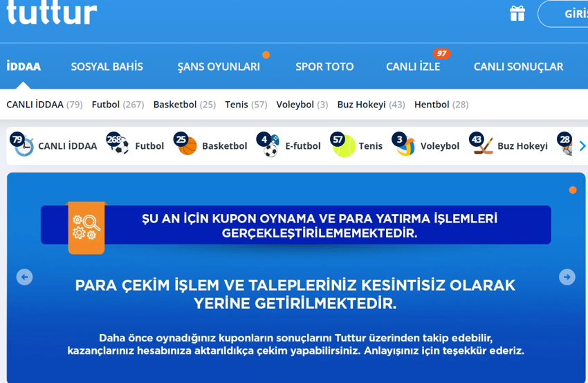Go to previous banner slide arrow
Image resolution: width=588 pixels, height=383 pixels.
pyautogui.click(x=24, y=277)
